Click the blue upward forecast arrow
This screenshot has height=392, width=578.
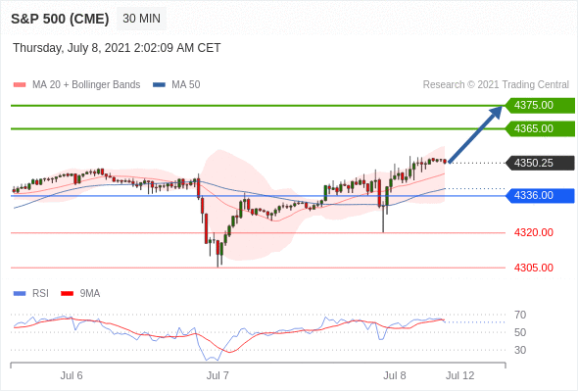[475, 134]
